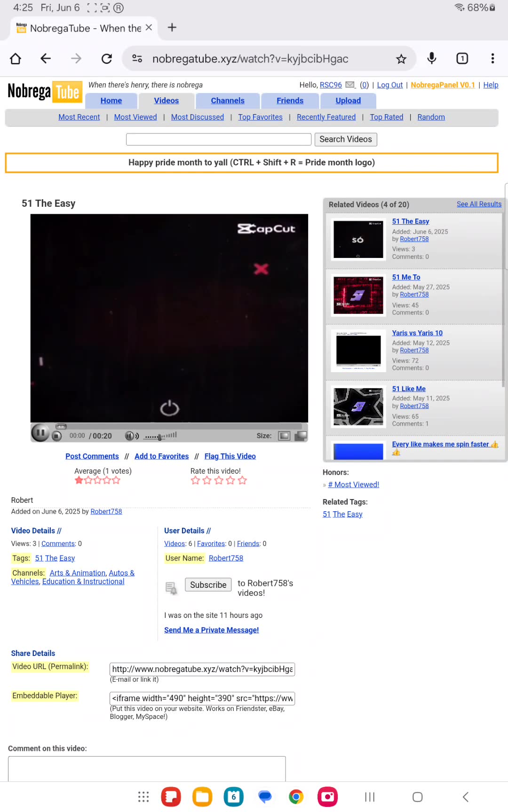Select the Video URL permalink field
This screenshot has width=508, height=812.
(202, 669)
